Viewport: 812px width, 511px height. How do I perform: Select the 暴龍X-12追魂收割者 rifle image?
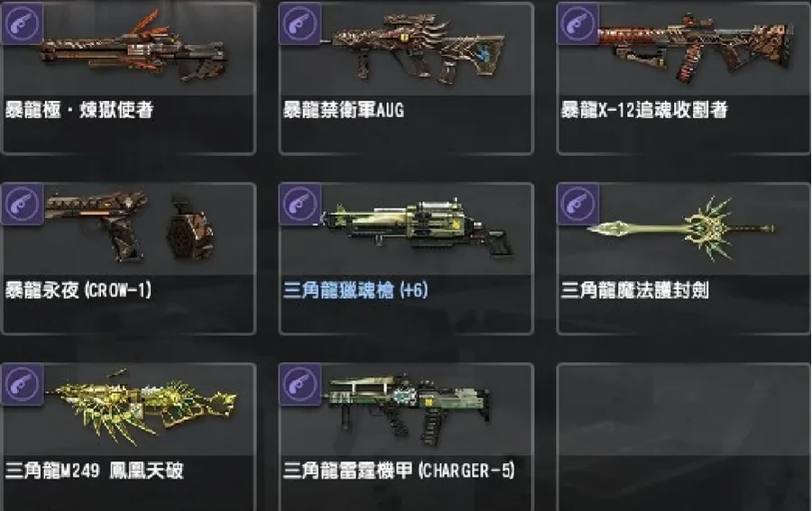(696, 48)
